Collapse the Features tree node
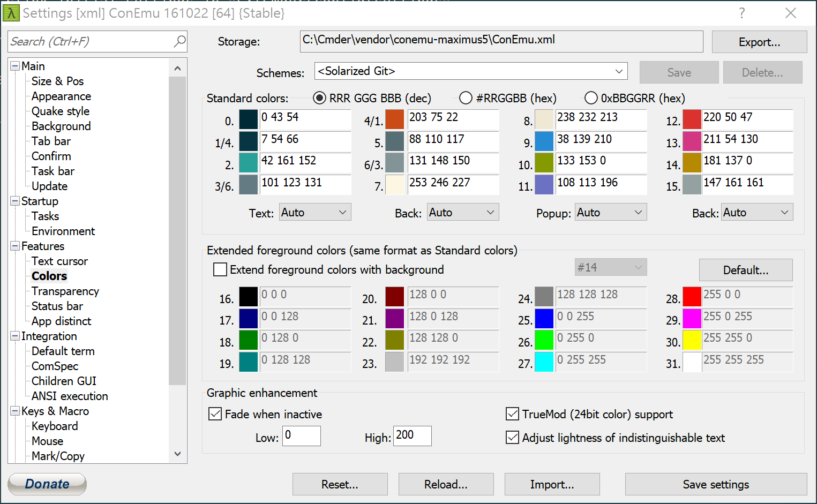 pyautogui.click(x=15, y=246)
